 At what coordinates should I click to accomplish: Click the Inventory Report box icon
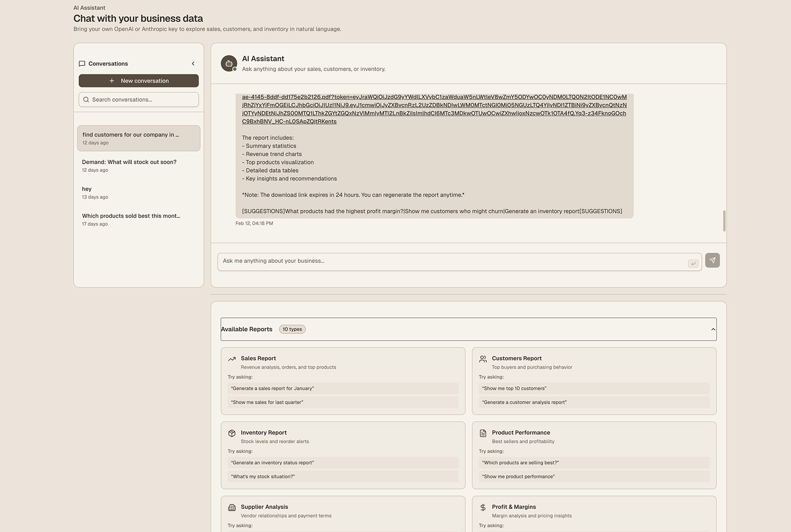click(x=232, y=433)
